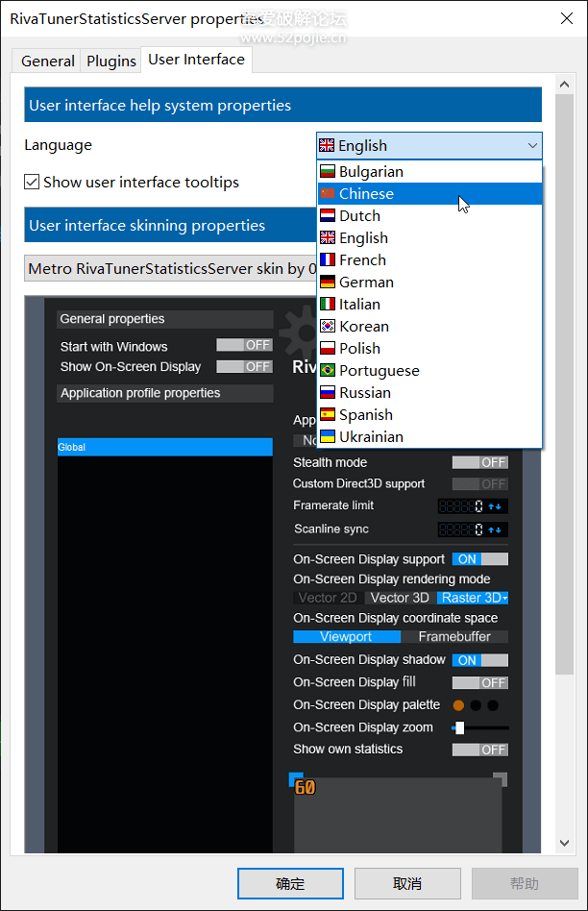The height and width of the screenshot is (911, 588).
Task: Toggle On-Screen Display fill switch
Action: (480, 682)
